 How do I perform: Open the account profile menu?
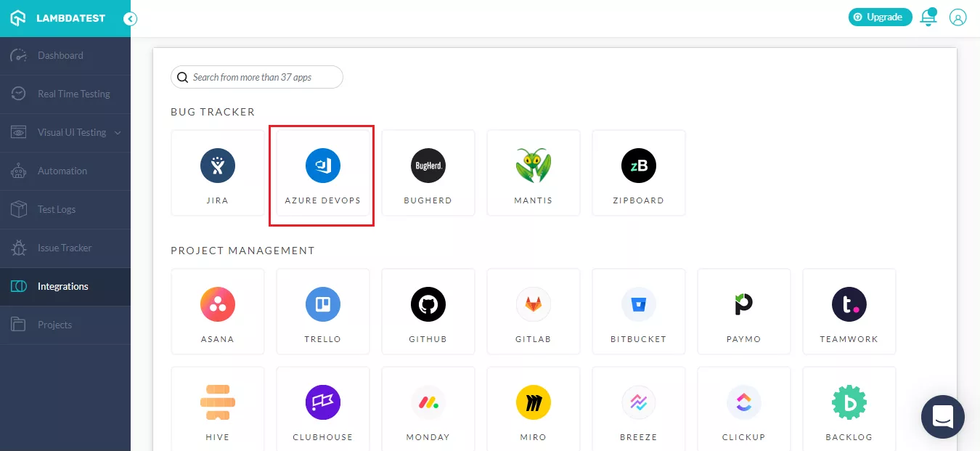(x=957, y=17)
